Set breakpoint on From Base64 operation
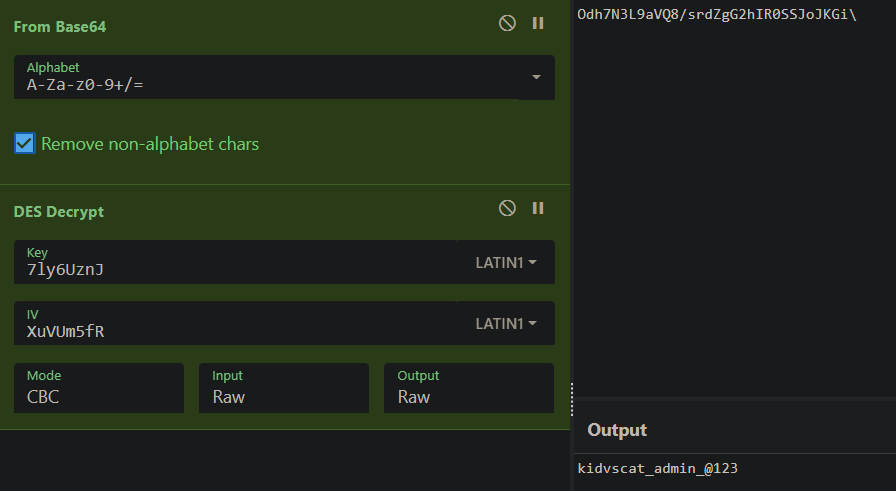The width and height of the screenshot is (896, 491). [x=538, y=23]
